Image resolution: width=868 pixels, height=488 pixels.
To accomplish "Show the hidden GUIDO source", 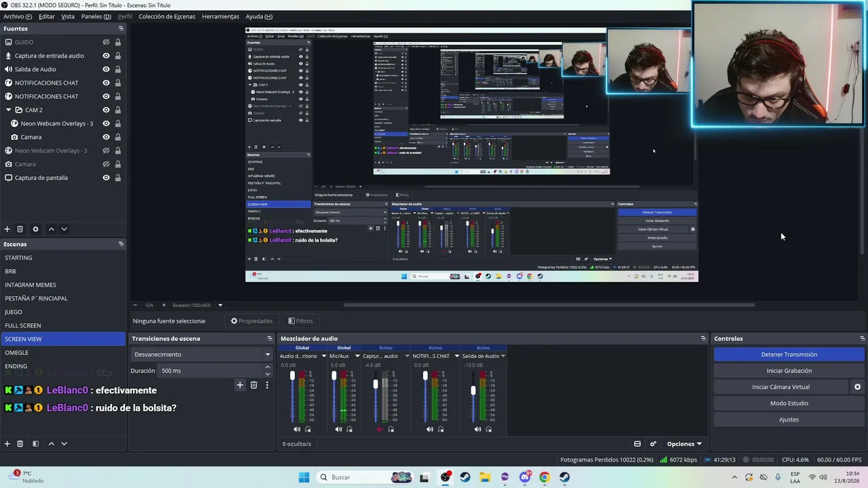I will pyautogui.click(x=106, y=42).
